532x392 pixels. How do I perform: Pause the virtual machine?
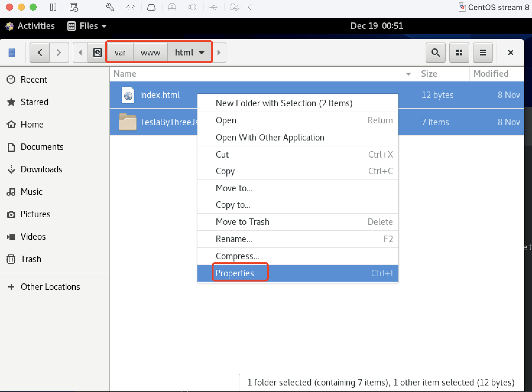pos(53,7)
